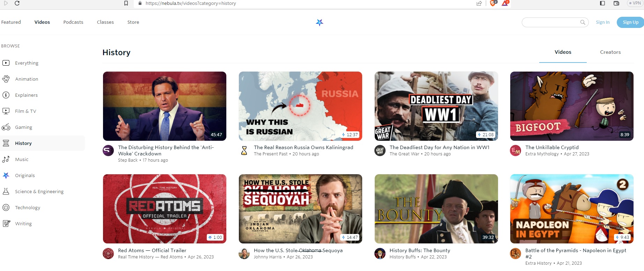Open The Present Past hourglass avatar
The height and width of the screenshot is (271, 644).
pos(244,151)
